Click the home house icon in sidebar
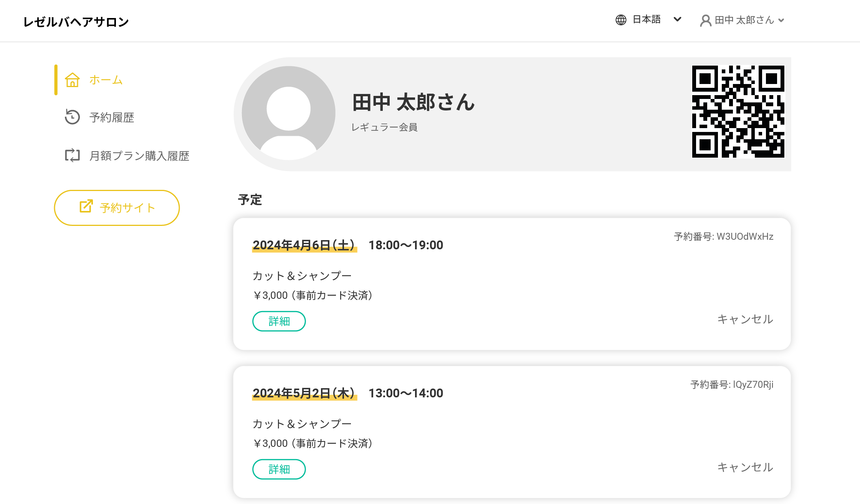This screenshot has width=860, height=504. 72,80
